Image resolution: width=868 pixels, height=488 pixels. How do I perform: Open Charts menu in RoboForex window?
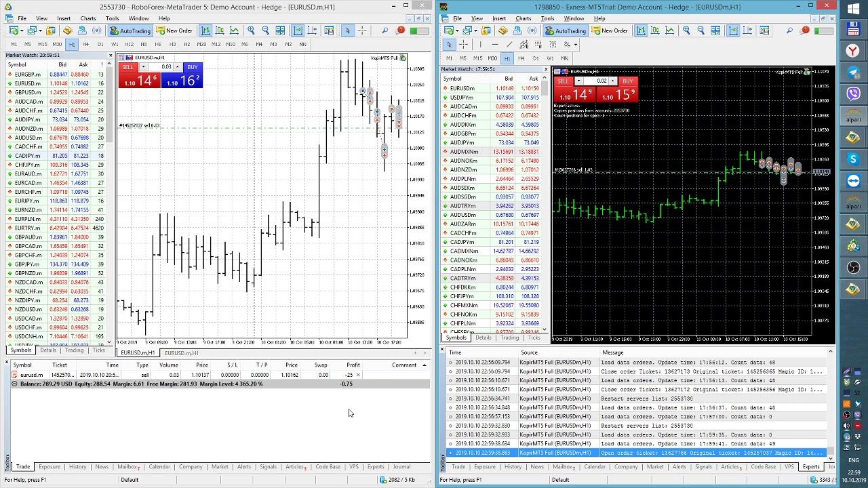pyautogui.click(x=87, y=18)
